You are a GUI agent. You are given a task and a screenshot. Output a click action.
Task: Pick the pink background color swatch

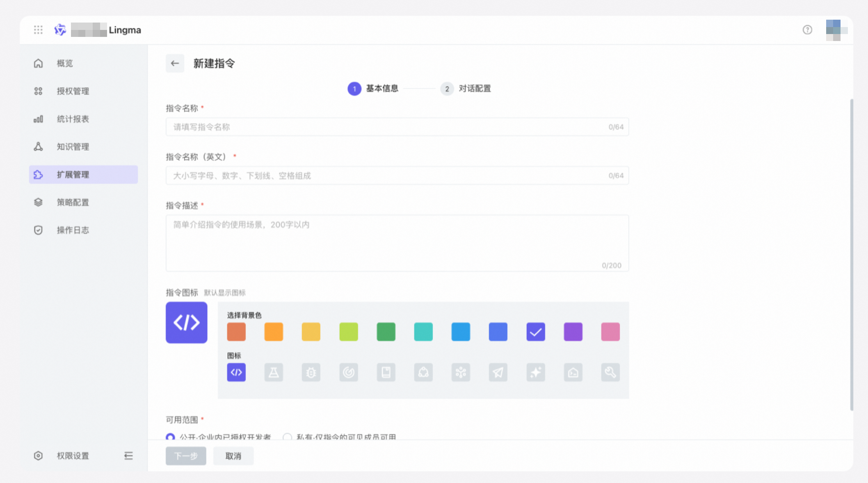(610, 332)
